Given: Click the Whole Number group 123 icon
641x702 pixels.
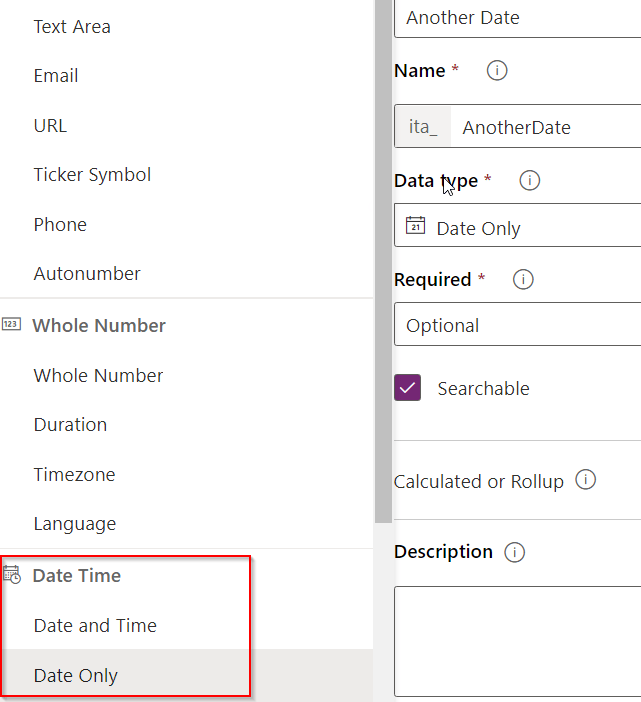Looking at the screenshot, I should 11,325.
